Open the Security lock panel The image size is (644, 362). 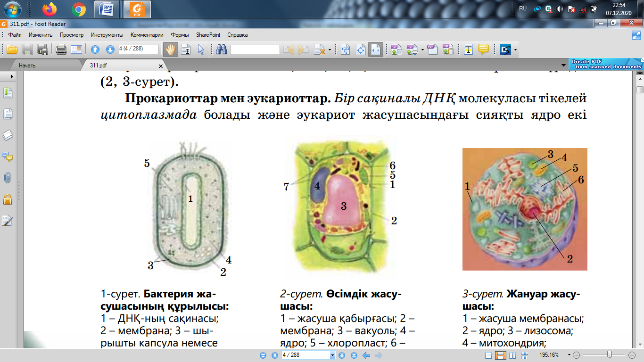click(x=8, y=199)
